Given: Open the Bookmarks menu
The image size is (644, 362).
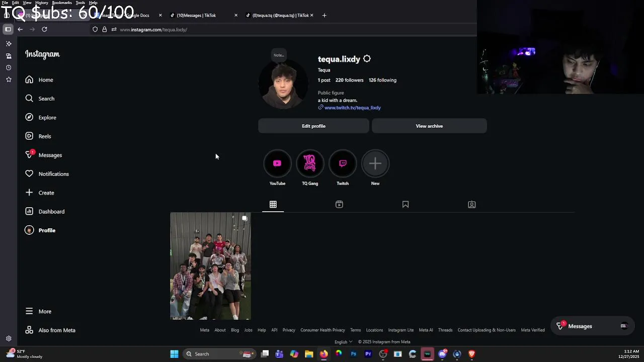Looking at the screenshot, I should click(62, 3).
